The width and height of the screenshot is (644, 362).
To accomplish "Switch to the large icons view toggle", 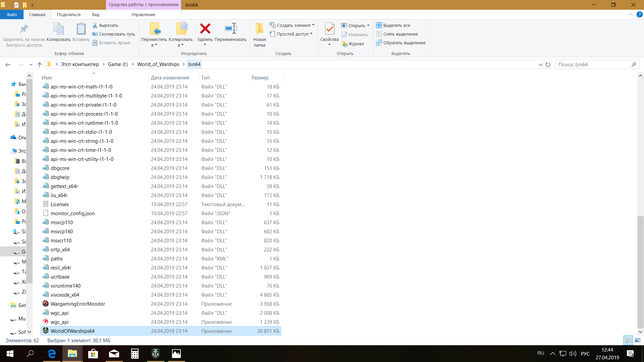I will coord(638,340).
